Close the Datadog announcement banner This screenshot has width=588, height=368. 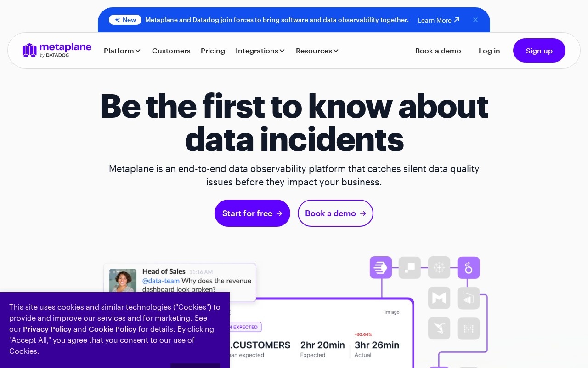pyautogui.click(x=475, y=20)
